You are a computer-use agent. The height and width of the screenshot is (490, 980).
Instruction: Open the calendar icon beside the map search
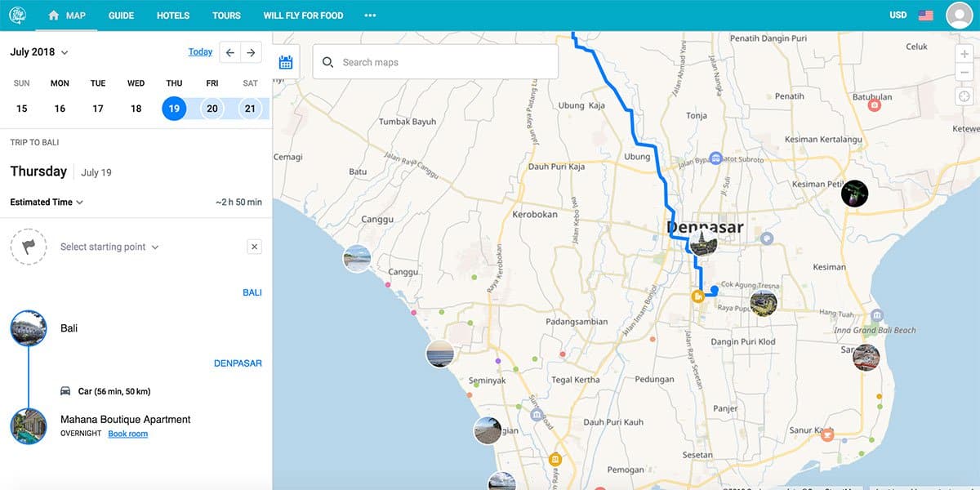(286, 62)
